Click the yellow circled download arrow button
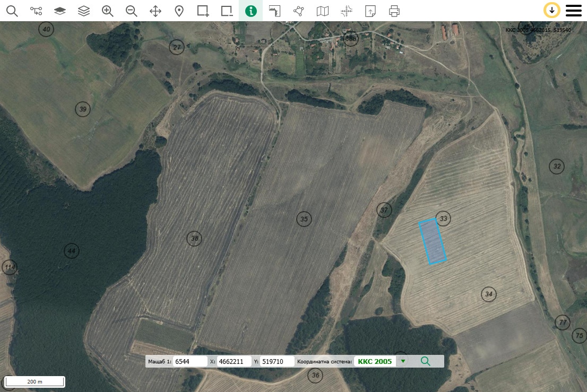 (552, 11)
